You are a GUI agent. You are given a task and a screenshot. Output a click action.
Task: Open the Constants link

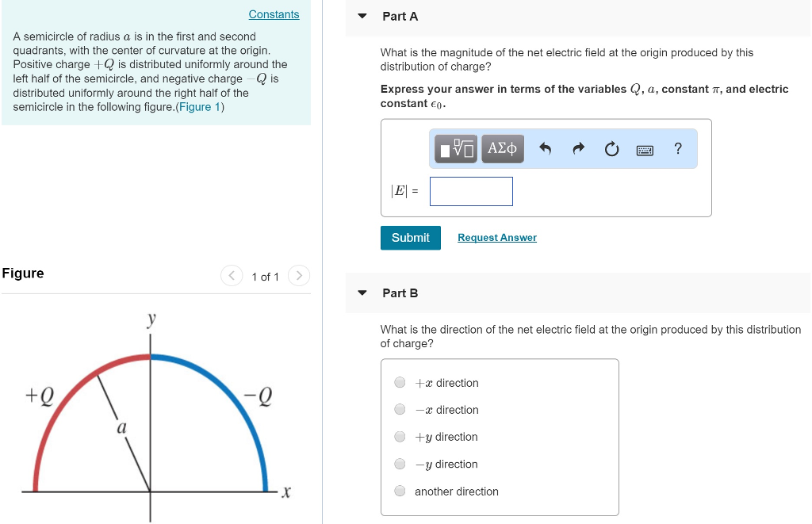point(274,14)
